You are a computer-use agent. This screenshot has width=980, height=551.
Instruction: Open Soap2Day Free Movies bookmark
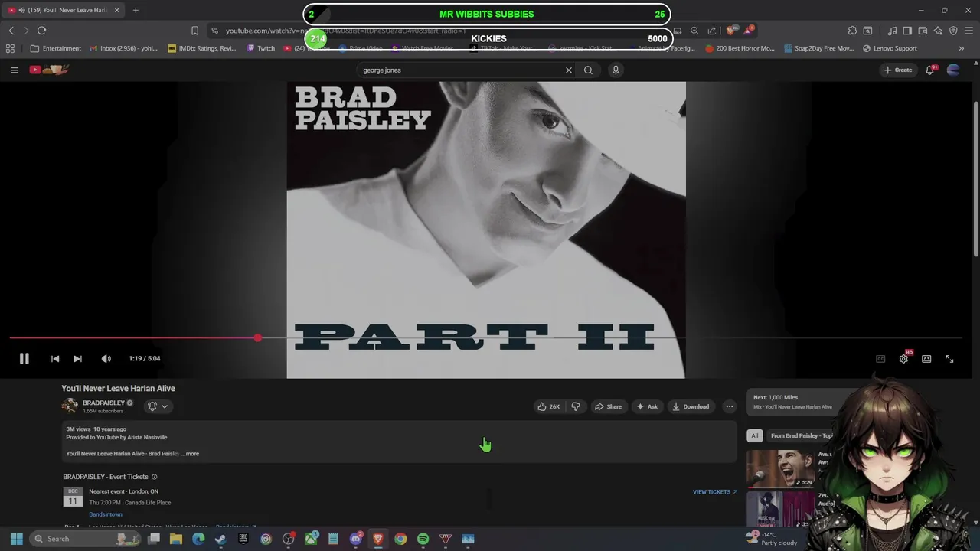pos(818,48)
